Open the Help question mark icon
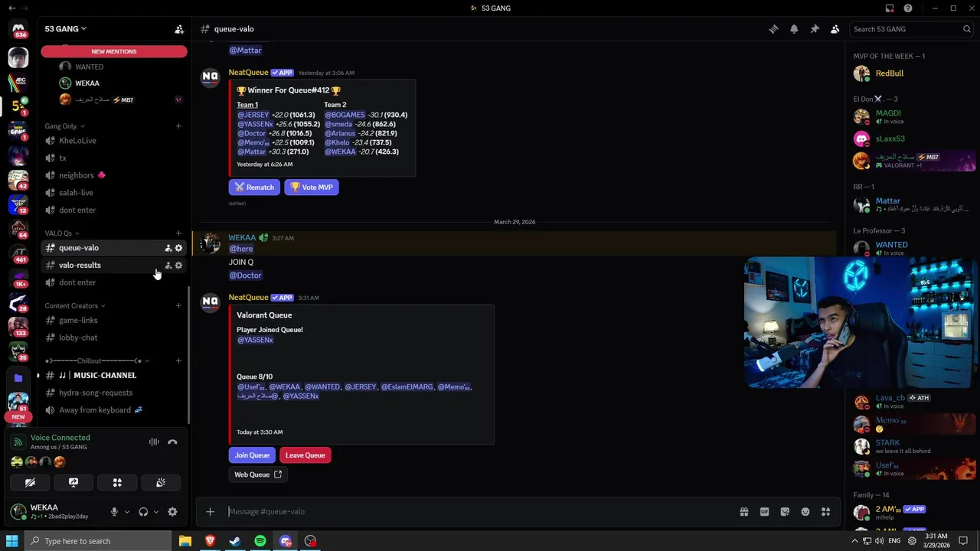 908,8
